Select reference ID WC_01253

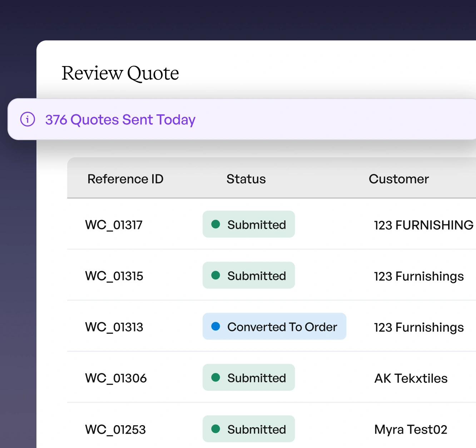[x=115, y=429]
